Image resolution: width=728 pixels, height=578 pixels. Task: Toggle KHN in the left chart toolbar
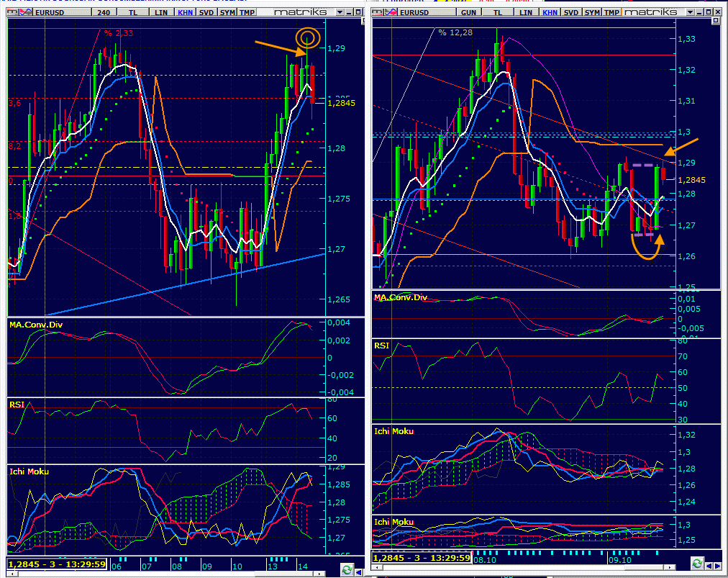[x=186, y=12]
